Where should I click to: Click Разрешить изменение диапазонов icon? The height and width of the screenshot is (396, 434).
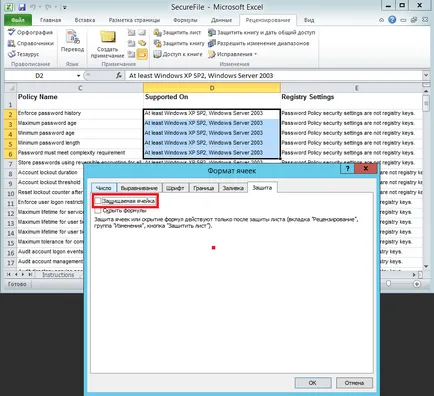pyautogui.click(x=212, y=43)
